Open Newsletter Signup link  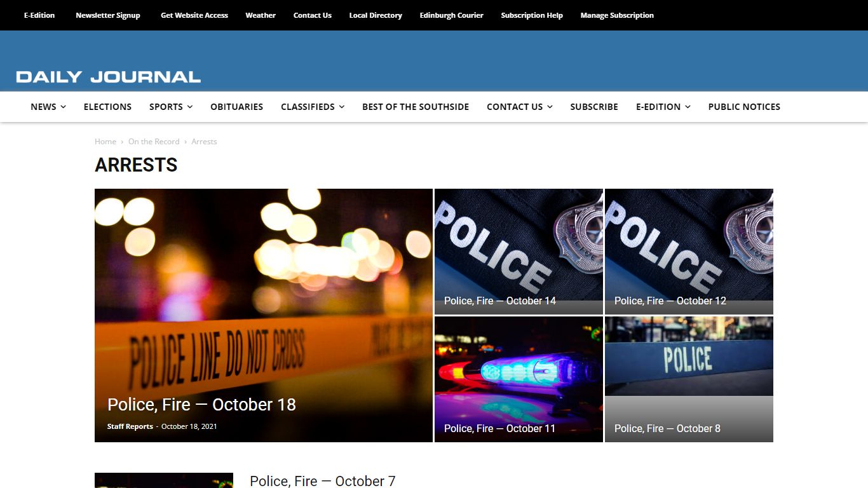pos(108,15)
